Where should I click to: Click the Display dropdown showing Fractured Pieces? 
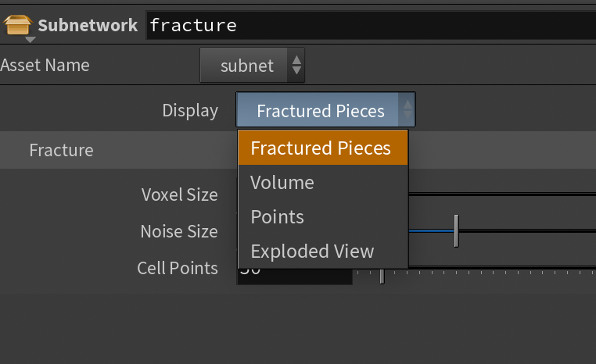tap(325, 109)
